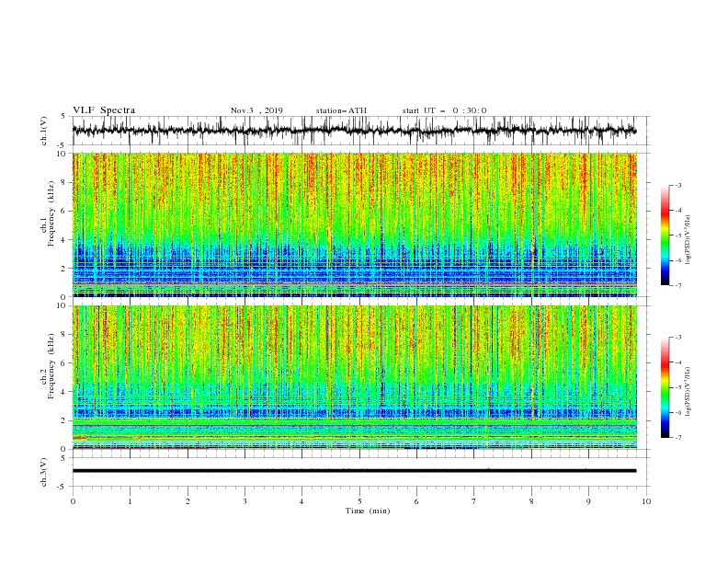Select the "ch.2 Frequency (kHz)" axis label
The image size is (728, 563).
[x=49, y=366]
